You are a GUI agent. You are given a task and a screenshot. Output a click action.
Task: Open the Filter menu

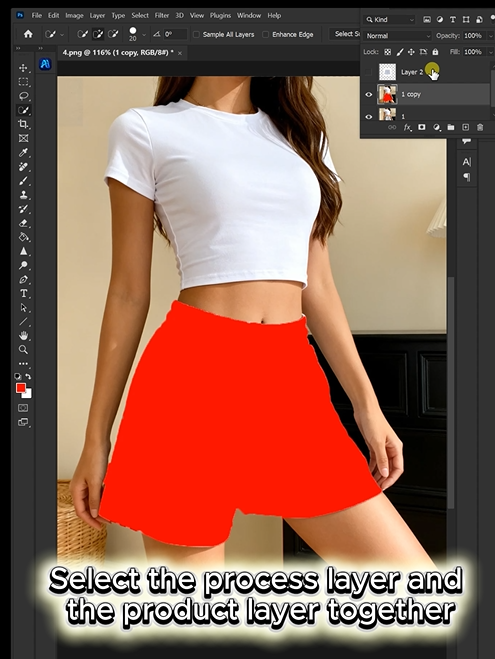coord(162,16)
